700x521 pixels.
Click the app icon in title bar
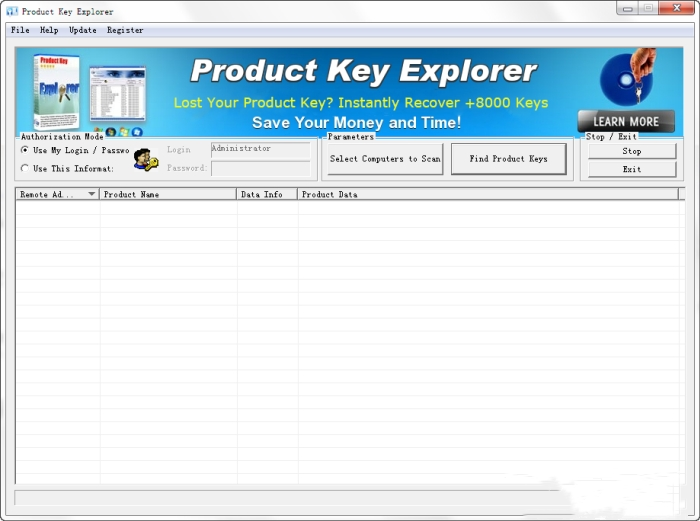(12, 11)
